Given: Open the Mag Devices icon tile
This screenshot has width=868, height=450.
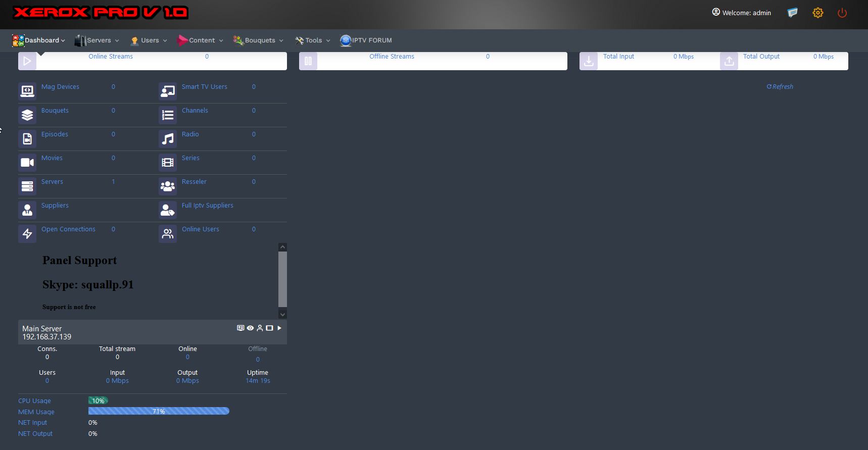Looking at the screenshot, I should [x=27, y=91].
